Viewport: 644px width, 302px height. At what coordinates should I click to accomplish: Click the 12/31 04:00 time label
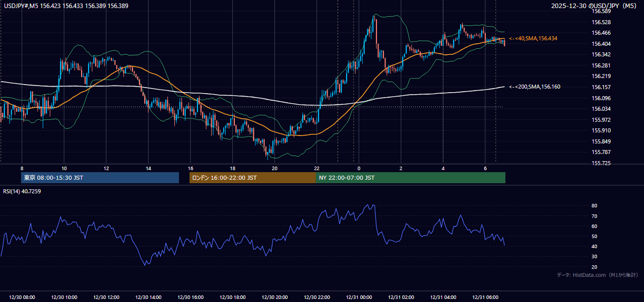click(443, 297)
